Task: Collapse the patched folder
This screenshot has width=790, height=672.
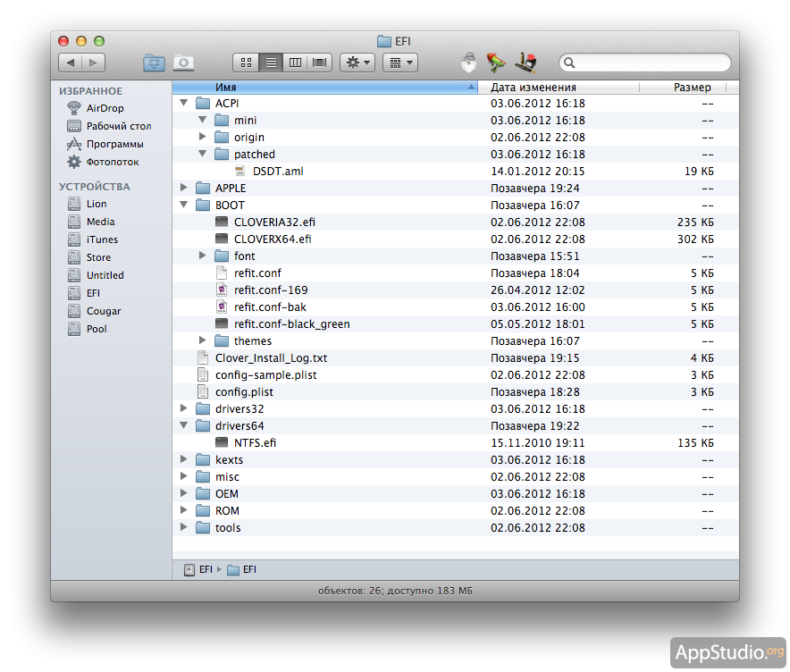Action: (x=203, y=154)
